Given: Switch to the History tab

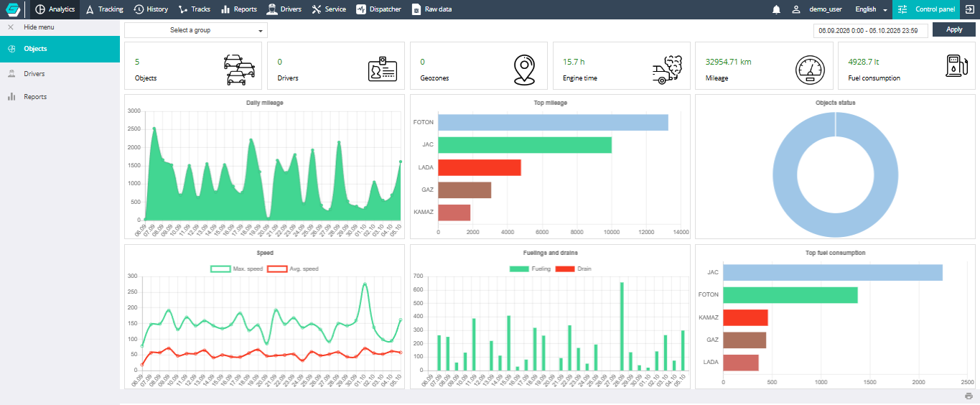Looking at the screenshot, I should 151,9.
